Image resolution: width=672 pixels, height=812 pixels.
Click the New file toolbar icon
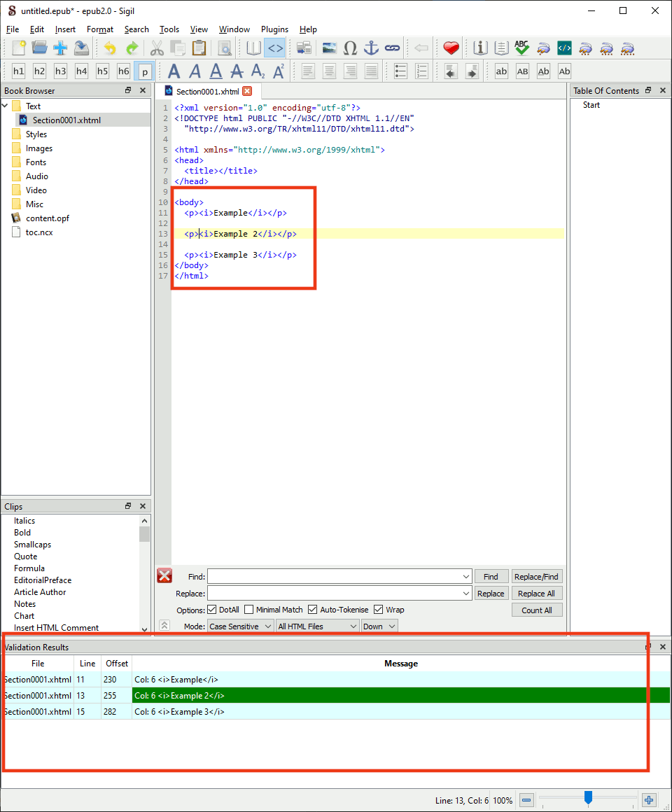(19, 48)
